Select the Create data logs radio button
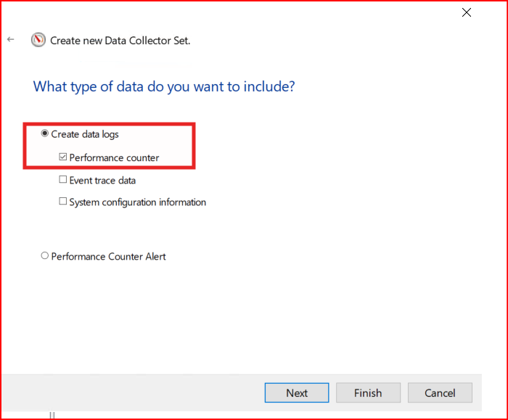 point(45,134)
